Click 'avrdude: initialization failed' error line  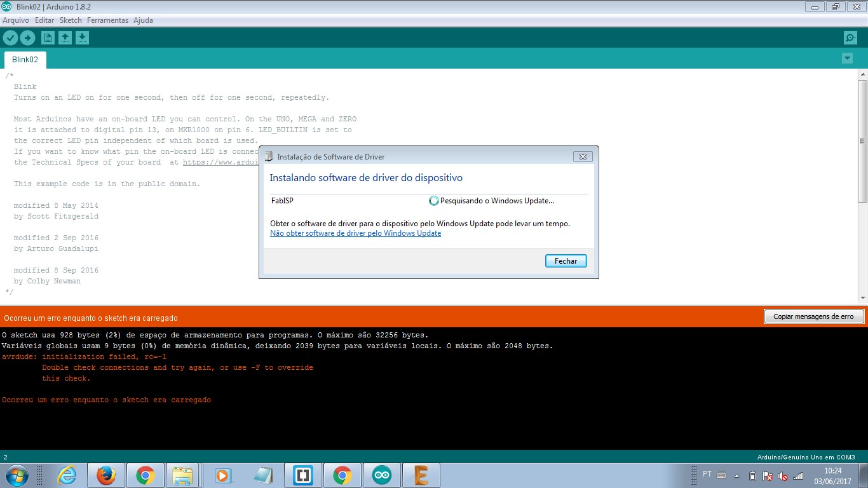(x=84, y=356)
